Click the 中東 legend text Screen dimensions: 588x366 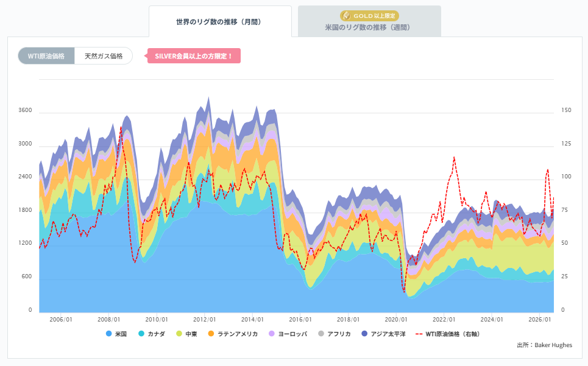191,334
